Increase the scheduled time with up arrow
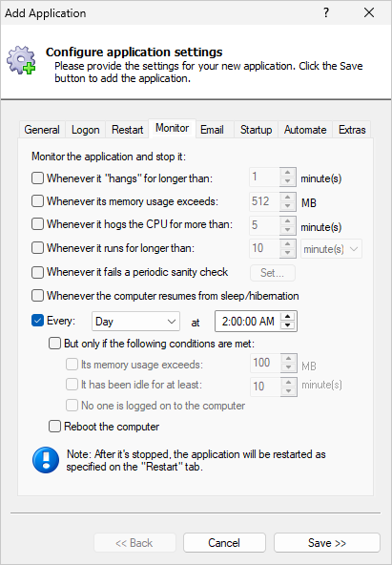Image resolution: width=392 pixels, height=565 pixels. (288, 317)
